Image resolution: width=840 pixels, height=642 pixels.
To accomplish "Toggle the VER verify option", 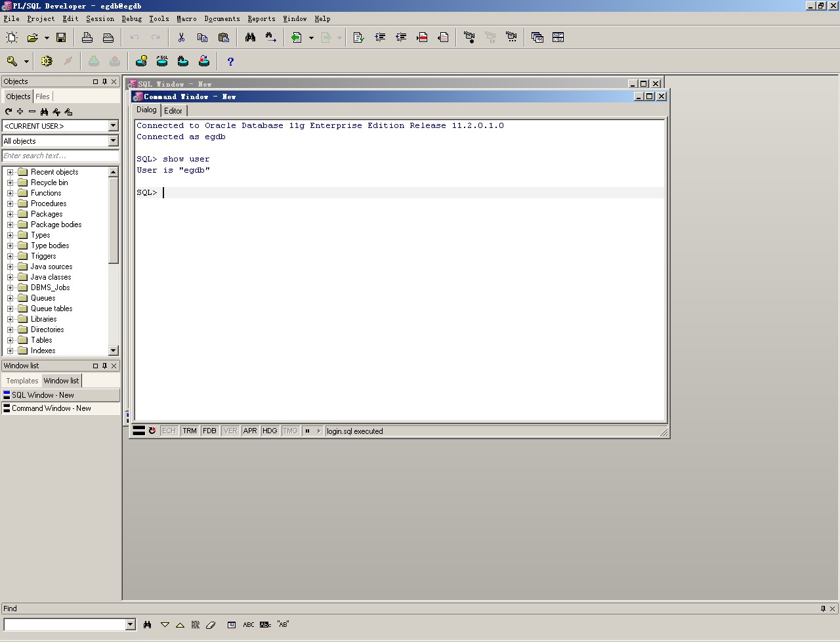I will click(230, 431).
